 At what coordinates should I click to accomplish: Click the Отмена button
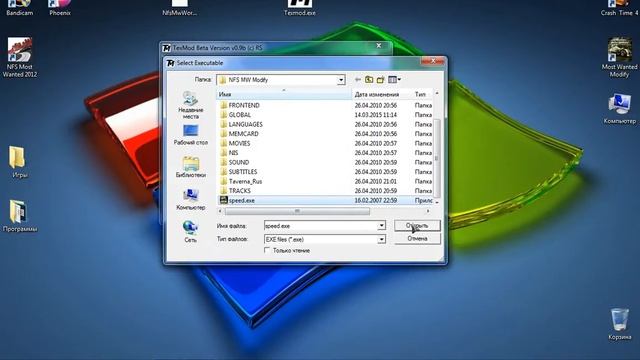[417, 238]
